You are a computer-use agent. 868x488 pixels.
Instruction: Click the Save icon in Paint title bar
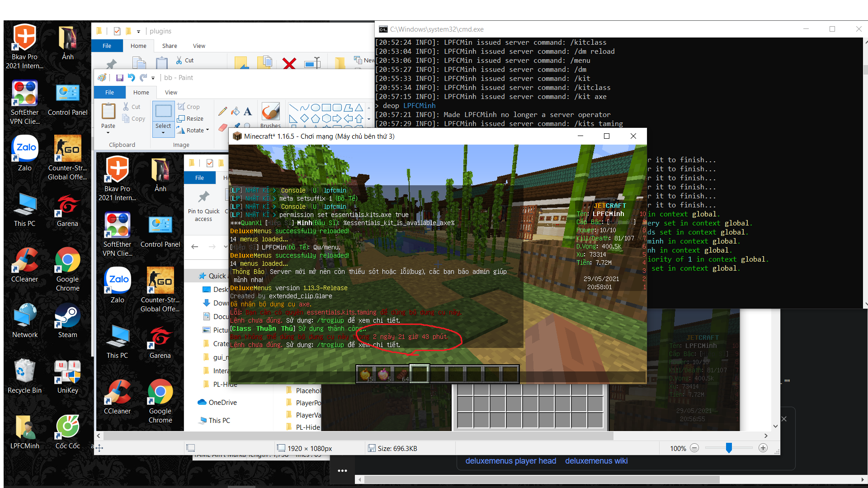pos(120,78)
